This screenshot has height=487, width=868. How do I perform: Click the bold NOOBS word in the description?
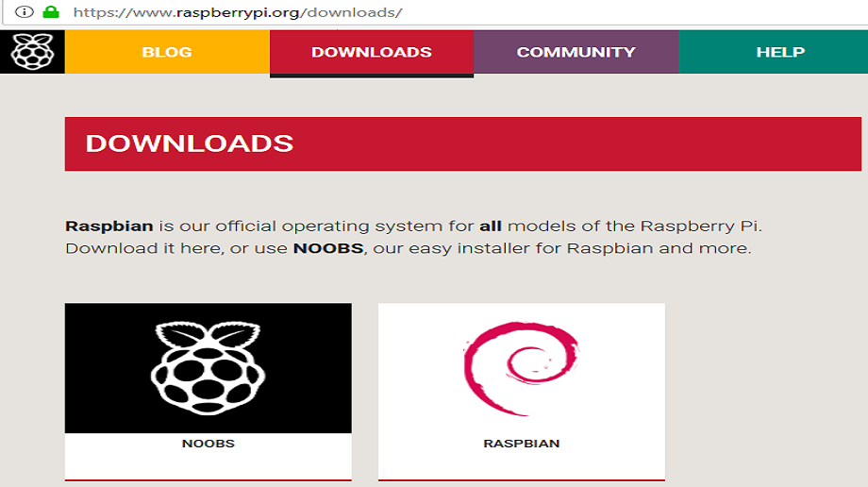tap(328, 248)
